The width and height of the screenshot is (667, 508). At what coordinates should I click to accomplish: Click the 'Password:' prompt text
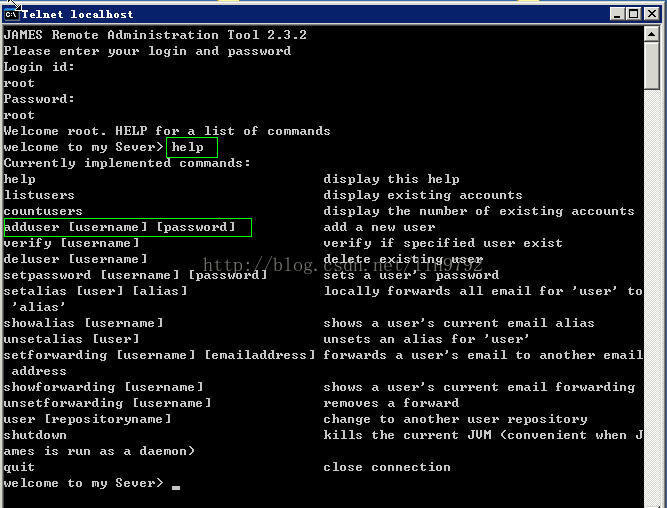[39, 99]
